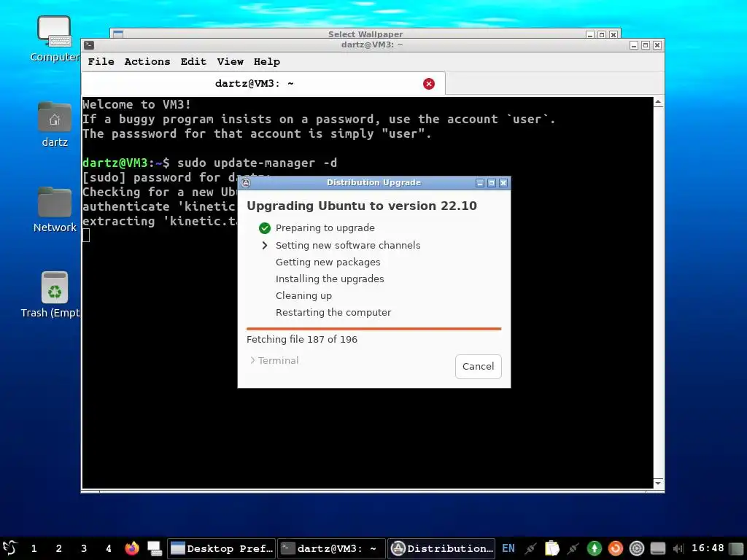Viewport: 747px width, 560px height.
Task: Click the green up-arrow update tray icon
Action: [594, 548]
